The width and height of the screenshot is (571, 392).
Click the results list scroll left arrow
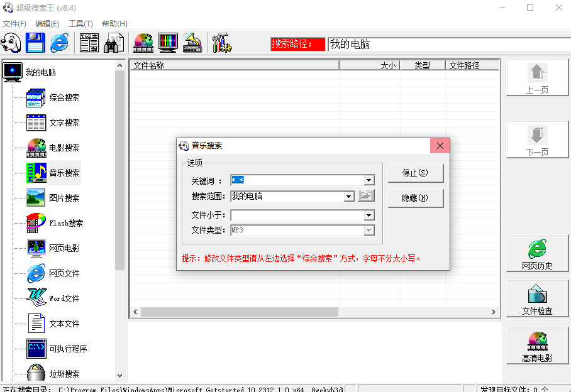click(x=135, y=312)
